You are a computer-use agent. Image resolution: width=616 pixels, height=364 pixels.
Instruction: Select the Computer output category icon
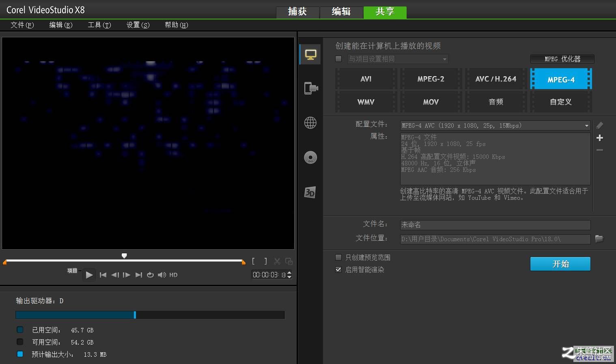[x=310, y=54]
